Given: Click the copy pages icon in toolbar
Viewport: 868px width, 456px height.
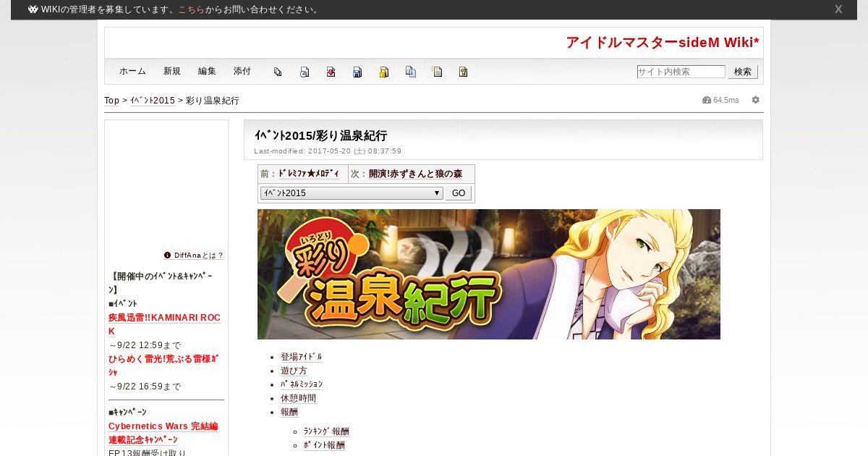Looking at the screenshot, I should pyautogui.click(x=278, y=72).
